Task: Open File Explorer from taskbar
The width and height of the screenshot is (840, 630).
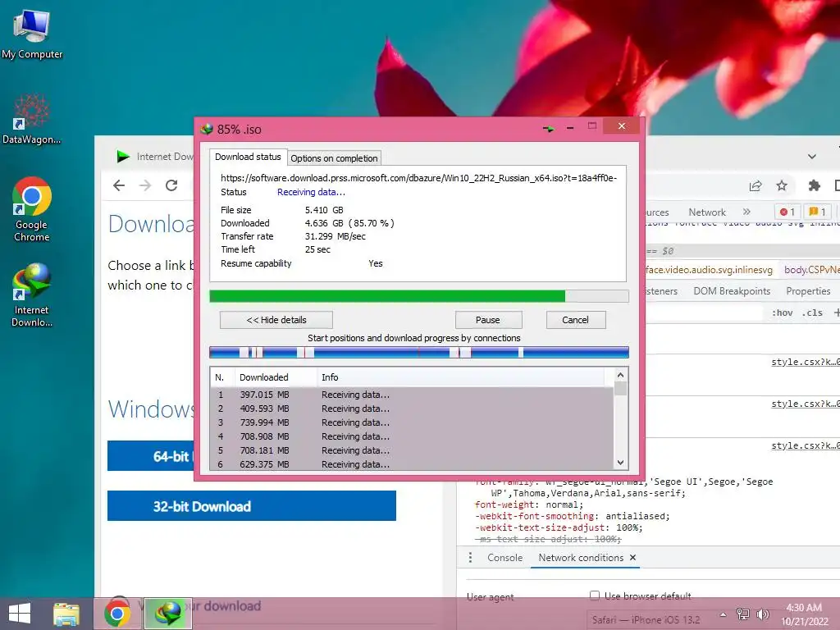Action: (x=66, y=614)
